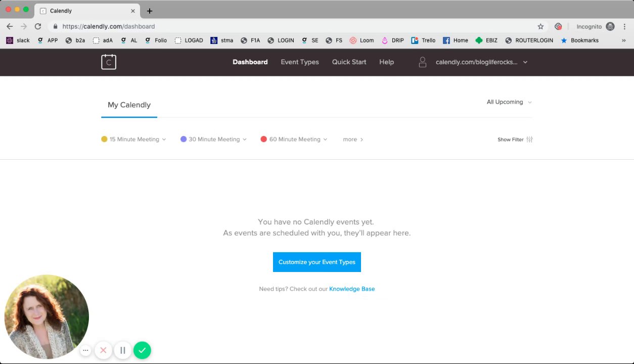Open the DRIP bookmark
The height and width of the screenshot is (364, 634).
coord(392,40)
